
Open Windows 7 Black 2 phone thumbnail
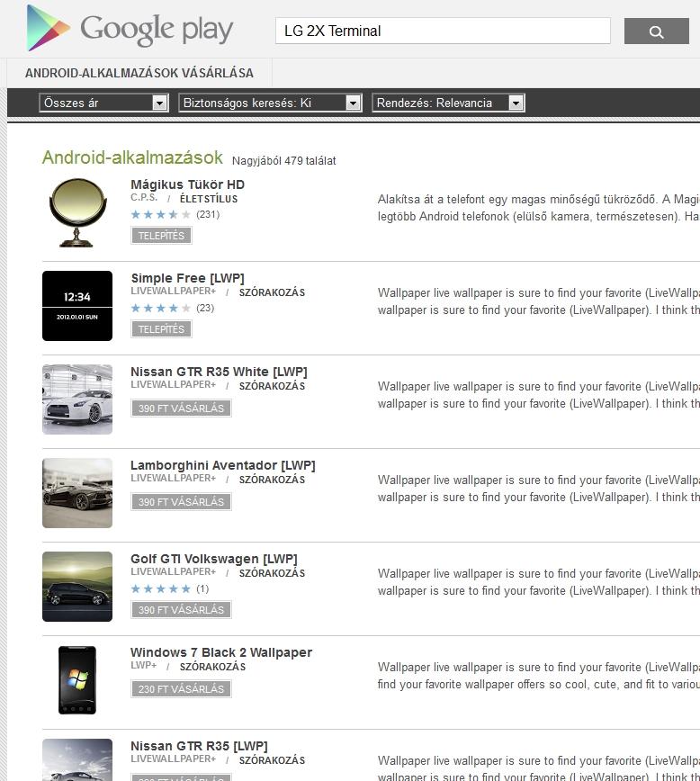tap(77, 680)
